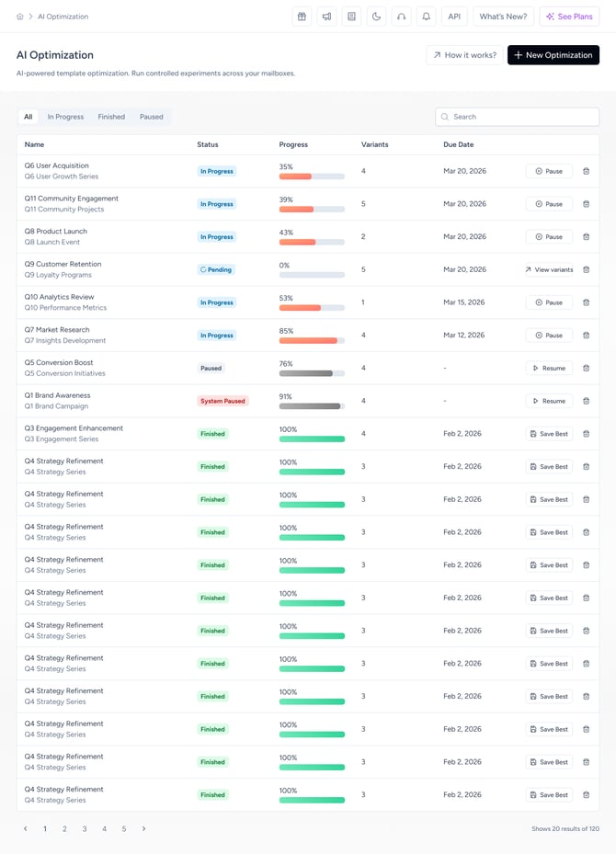Click the home icon in breadcrumb
This screenshot has height=854, width=616.
[20, 17]
